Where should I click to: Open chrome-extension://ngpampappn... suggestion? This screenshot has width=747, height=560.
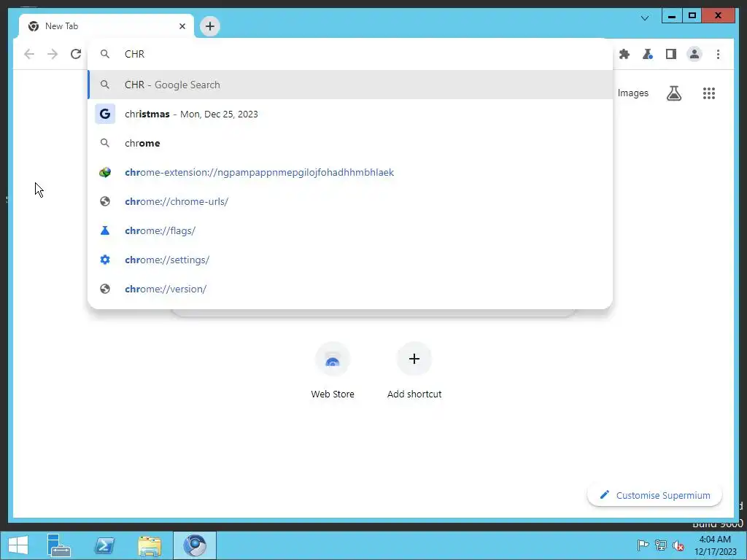pos(350,172)
